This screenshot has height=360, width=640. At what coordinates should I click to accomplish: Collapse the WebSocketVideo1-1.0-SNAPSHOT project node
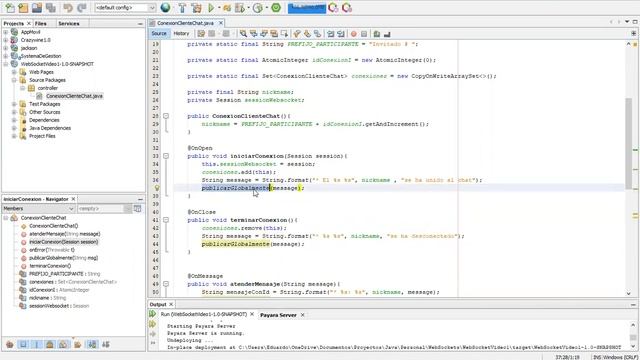(6, 64)
